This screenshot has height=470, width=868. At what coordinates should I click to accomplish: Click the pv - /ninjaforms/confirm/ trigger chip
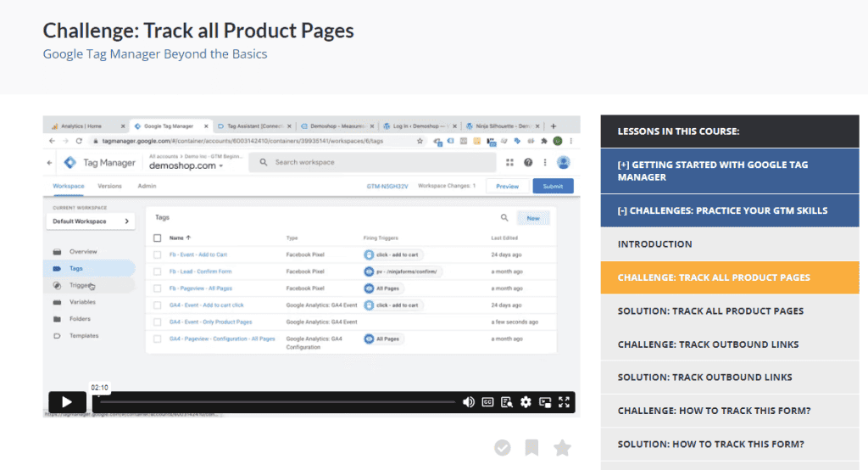[403, 271]
